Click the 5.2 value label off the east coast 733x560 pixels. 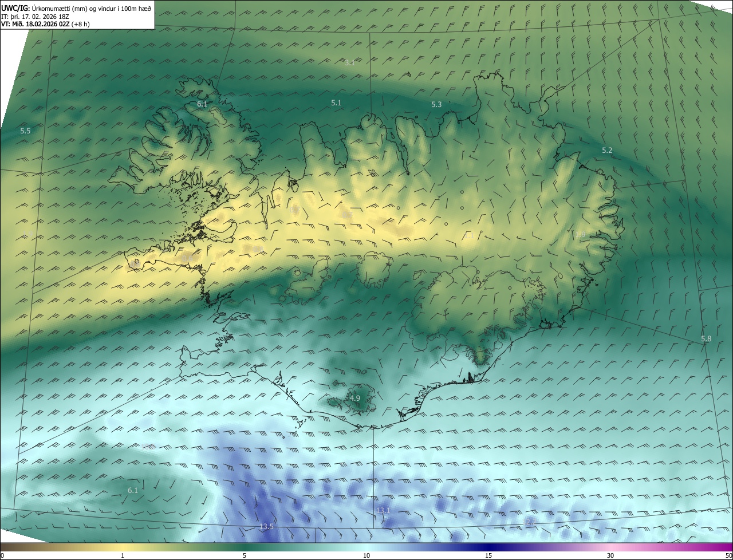tap(607, 150)
